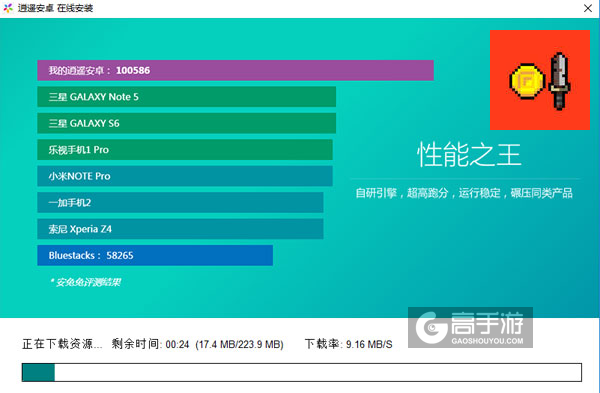Click the 剩余时间 00:24 readout
The width and height of the screenshot is (600, 393).
click(x=150, y=344)
